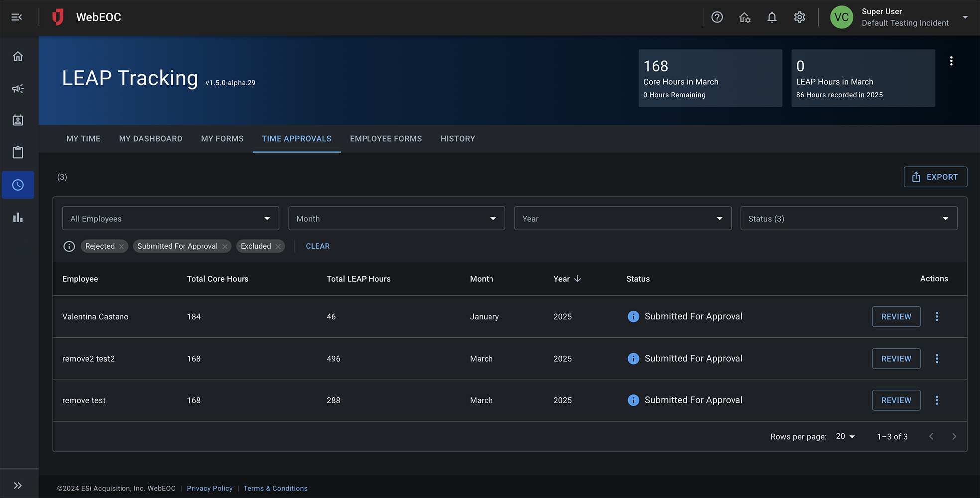Click the filter info icon
Image resolution: width=980 pixels, height=498 pixels.
pyautogui.click(x=69, y=247)
